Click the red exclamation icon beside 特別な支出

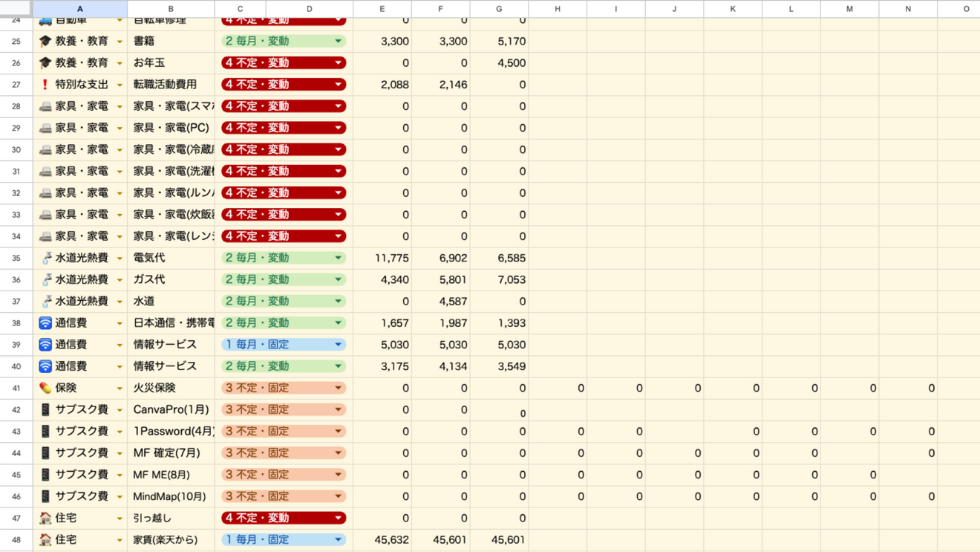click(45, 85)
